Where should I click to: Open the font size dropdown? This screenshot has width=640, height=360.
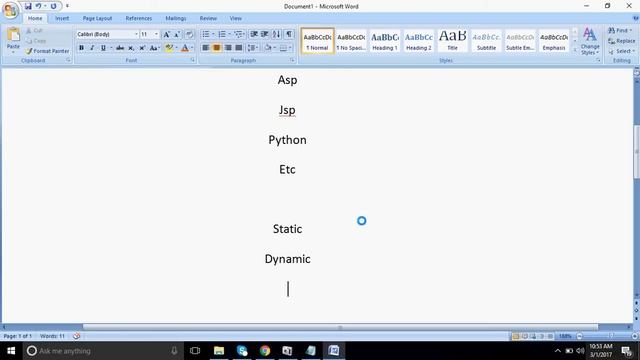tap(156, 35)
